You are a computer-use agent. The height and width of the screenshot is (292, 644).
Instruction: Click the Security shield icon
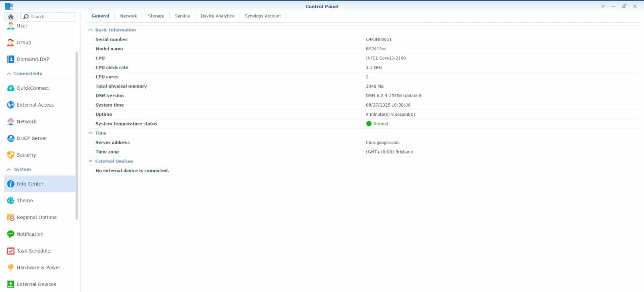(11, 155)
